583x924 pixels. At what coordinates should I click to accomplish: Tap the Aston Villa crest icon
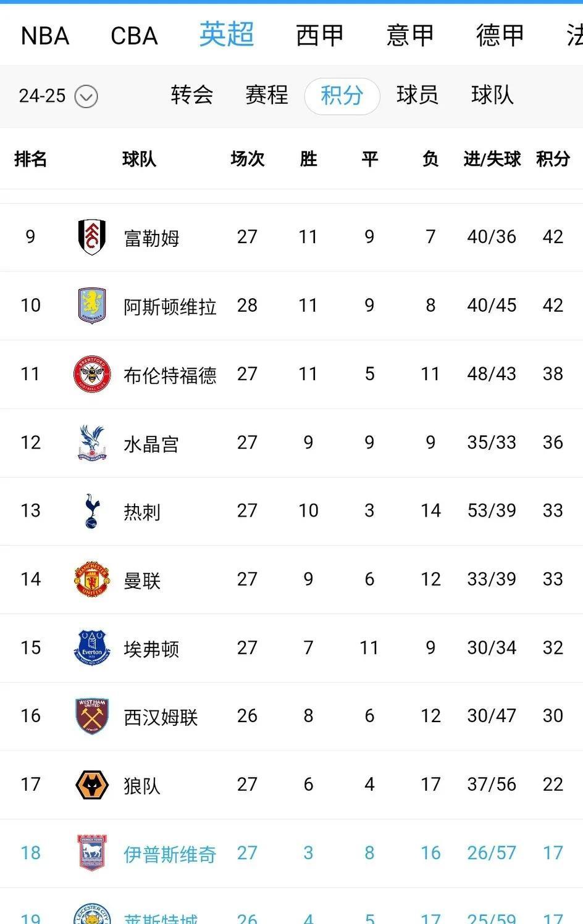click(x=92, y=306)
